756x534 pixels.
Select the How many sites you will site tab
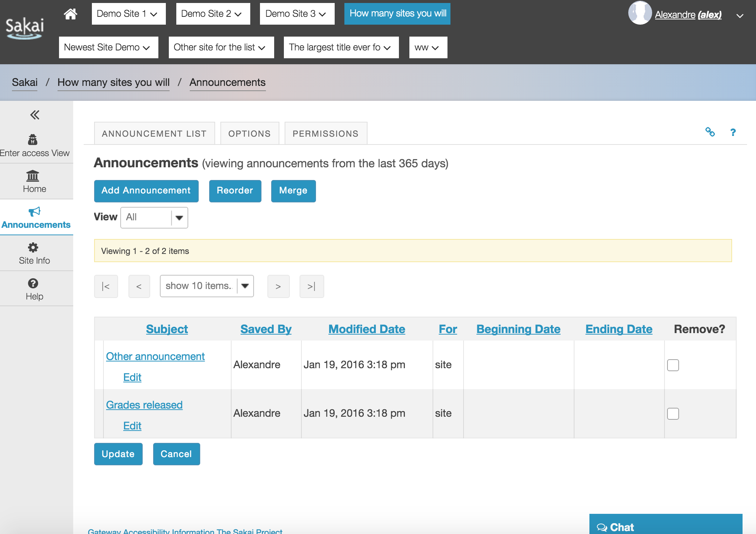point(397,14)
